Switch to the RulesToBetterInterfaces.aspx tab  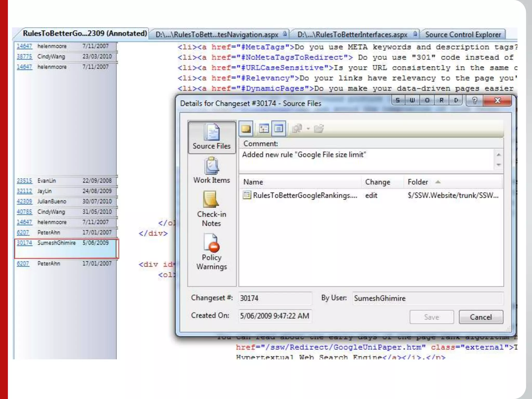coord(352,35)
